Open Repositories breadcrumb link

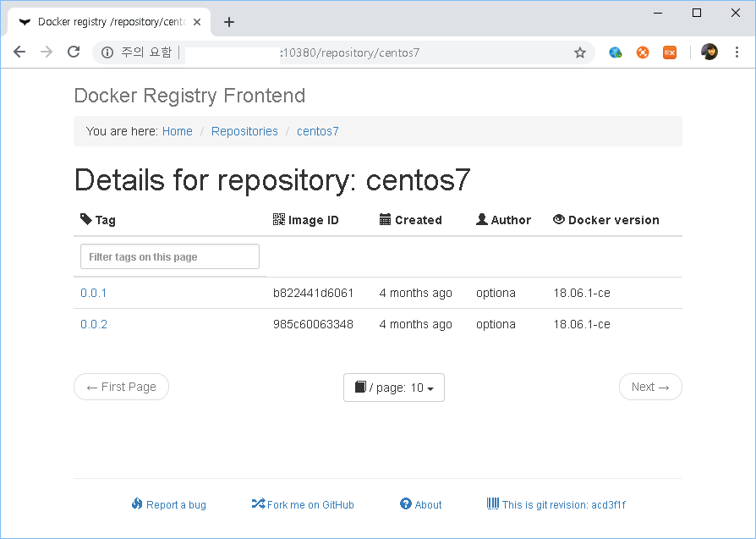244,131
